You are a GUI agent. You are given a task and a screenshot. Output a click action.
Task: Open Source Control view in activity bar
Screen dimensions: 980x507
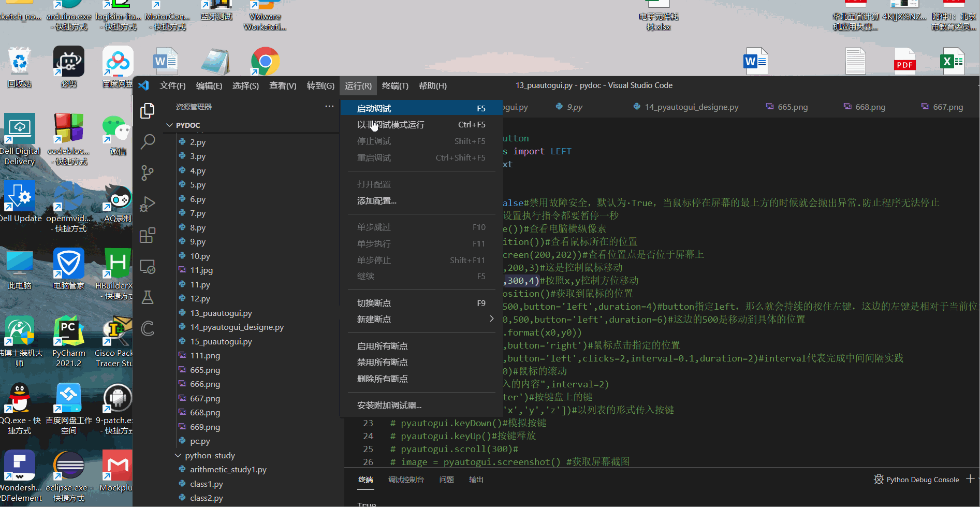point(148,172)
